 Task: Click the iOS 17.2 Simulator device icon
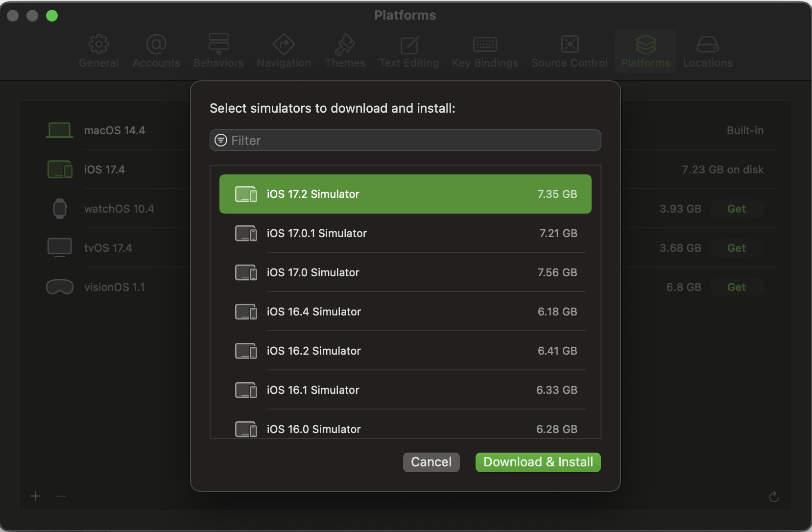coord(246,194)
